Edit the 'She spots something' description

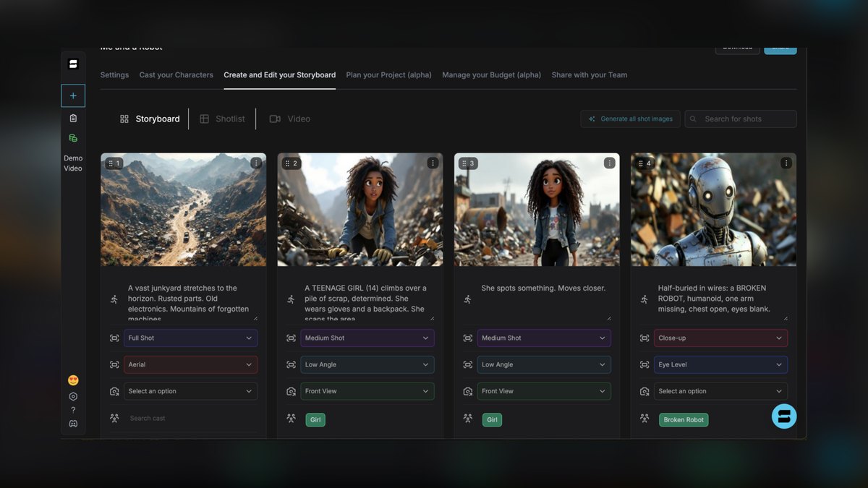coord(544,301)
